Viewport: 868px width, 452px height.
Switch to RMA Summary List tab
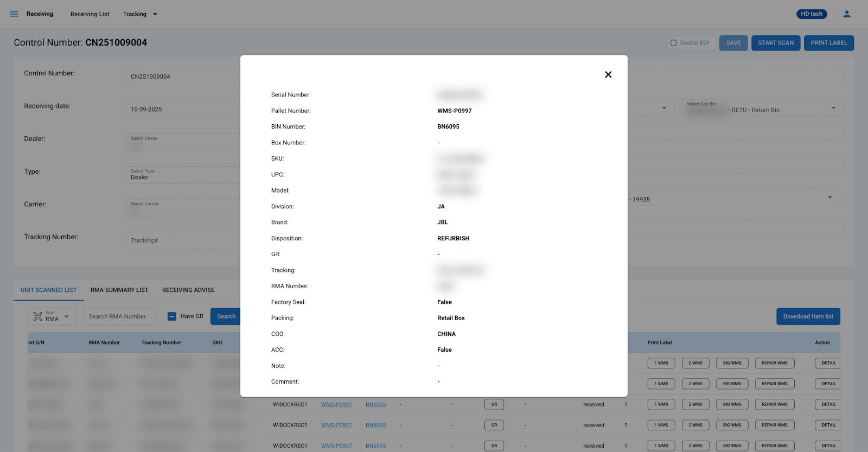119,290
